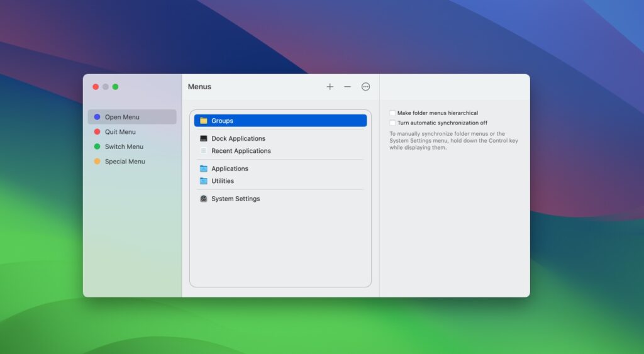This screenshot has width=644, height=354.
Task: Select the Dock Applications row
Action: coord(280,138)
